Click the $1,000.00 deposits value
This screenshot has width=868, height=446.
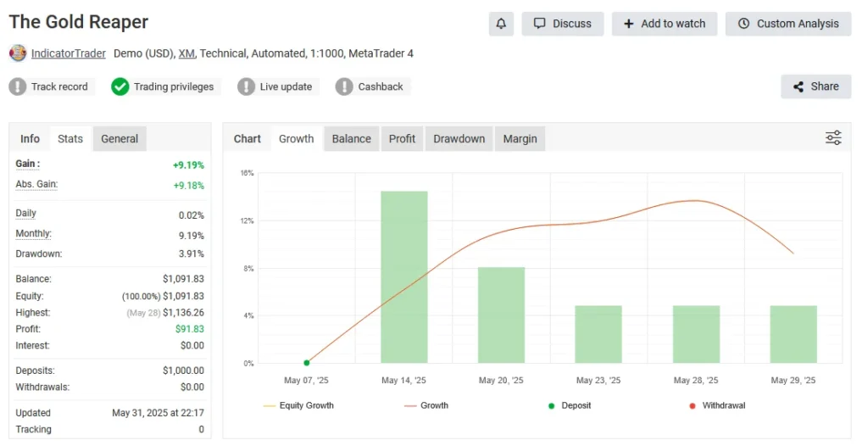click(183, 370)
